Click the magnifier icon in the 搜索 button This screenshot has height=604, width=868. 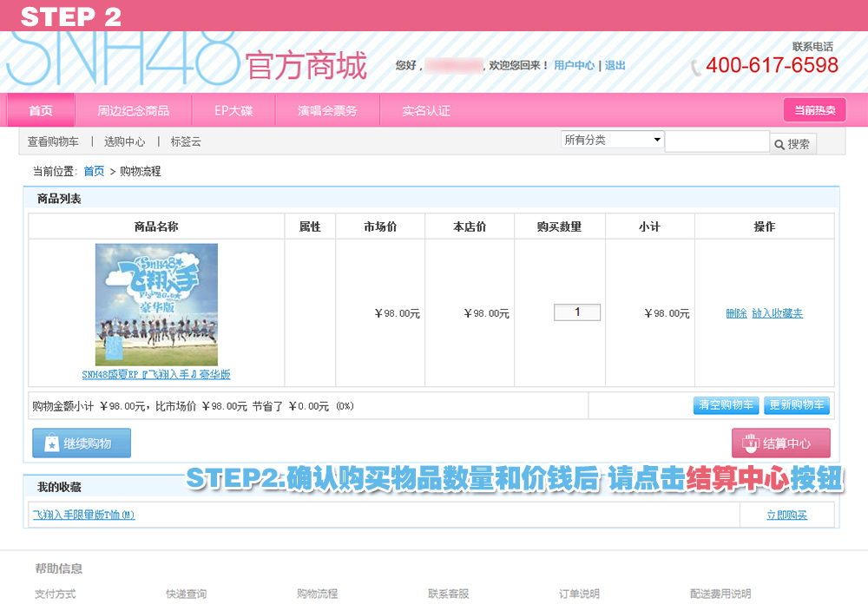pos(779,145)
